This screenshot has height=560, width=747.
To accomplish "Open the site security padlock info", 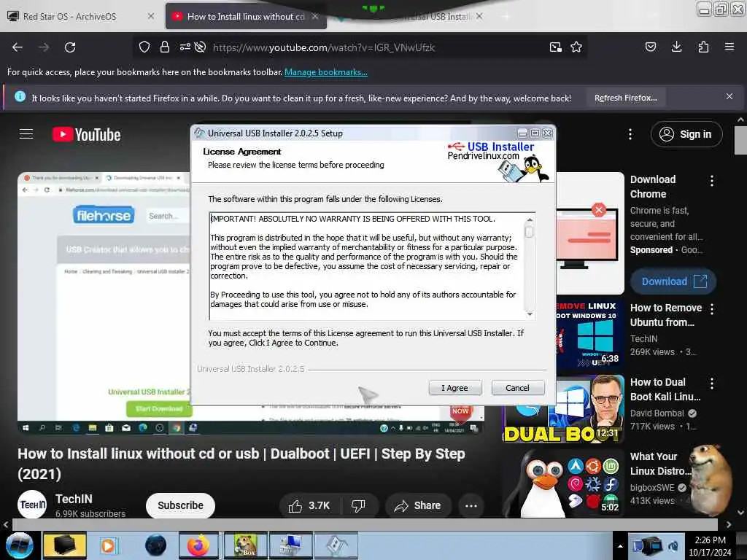I will 165,47.
